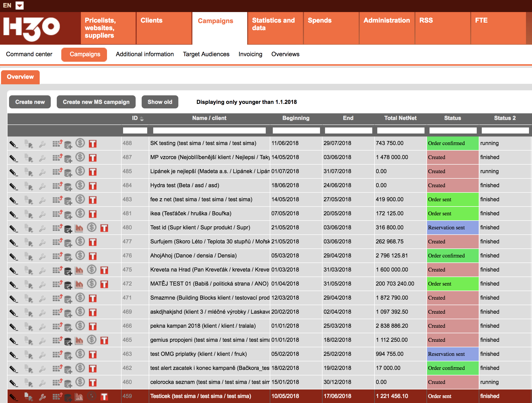The image size is (532, 403).
Task: Open chart graph icon for campaign 465
Action: click(x=79, y=341)
